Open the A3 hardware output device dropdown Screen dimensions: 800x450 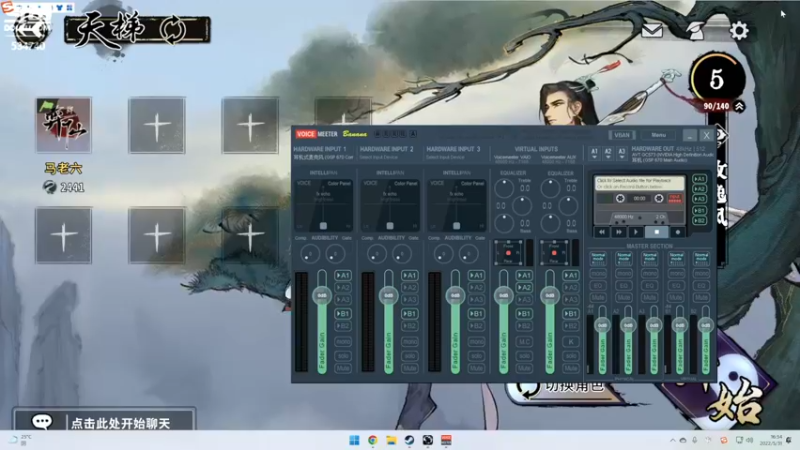[621, 154]
